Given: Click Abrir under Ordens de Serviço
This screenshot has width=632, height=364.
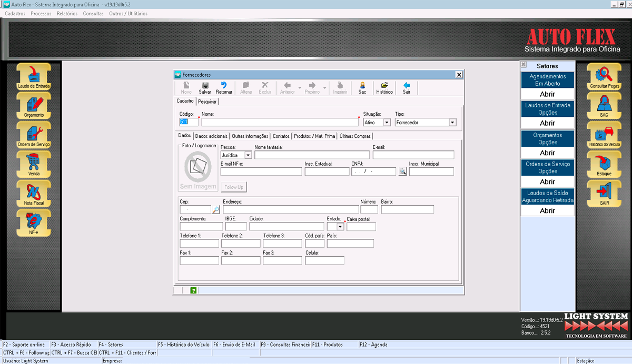Looking at the screenshot, I should (x=548, y=181).
